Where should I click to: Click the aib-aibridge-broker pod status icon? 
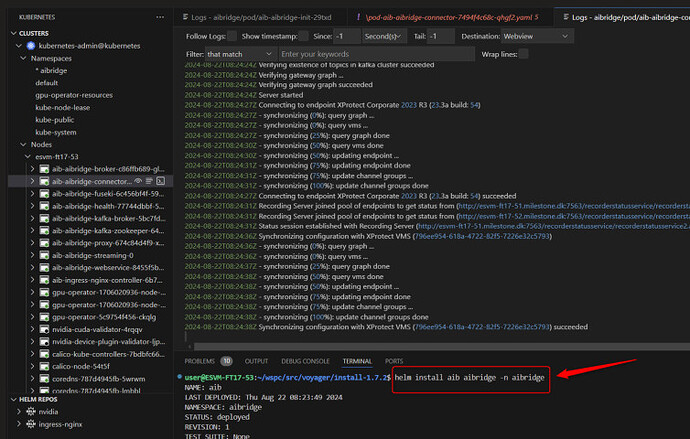coord(44,168)
